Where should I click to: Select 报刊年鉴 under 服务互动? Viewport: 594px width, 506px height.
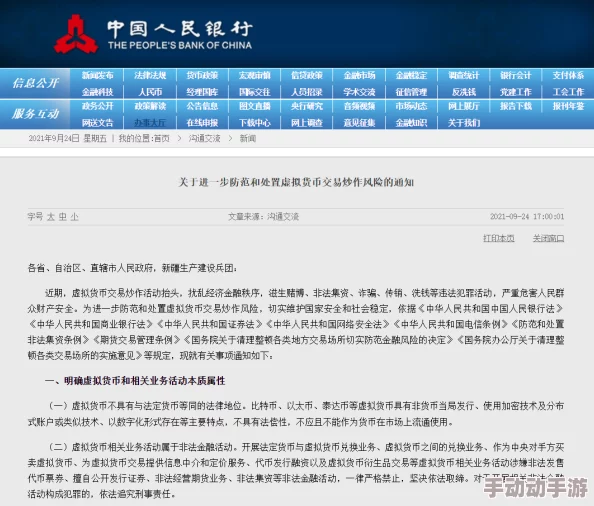point(568,106)
